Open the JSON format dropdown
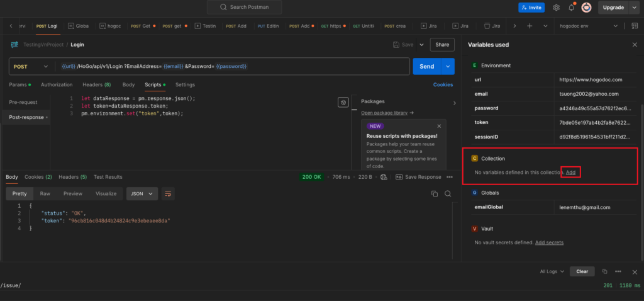 click(x=142, y=194)
